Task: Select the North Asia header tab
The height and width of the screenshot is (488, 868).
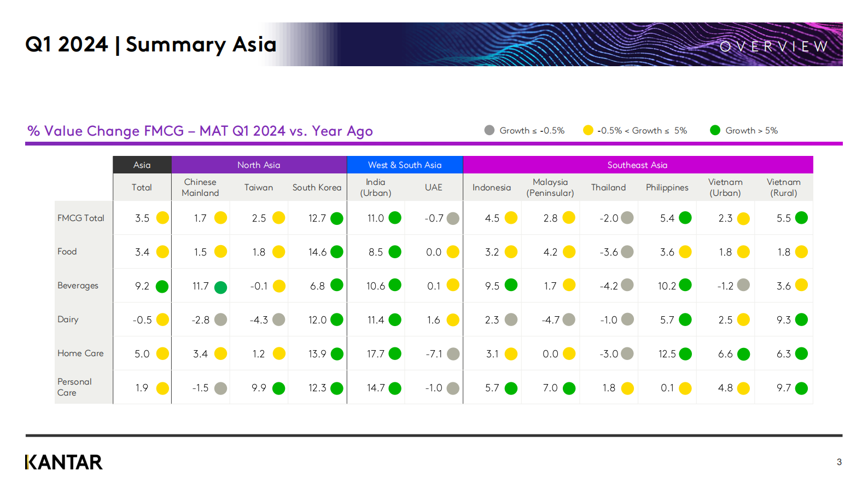Action: pos(259,165)
